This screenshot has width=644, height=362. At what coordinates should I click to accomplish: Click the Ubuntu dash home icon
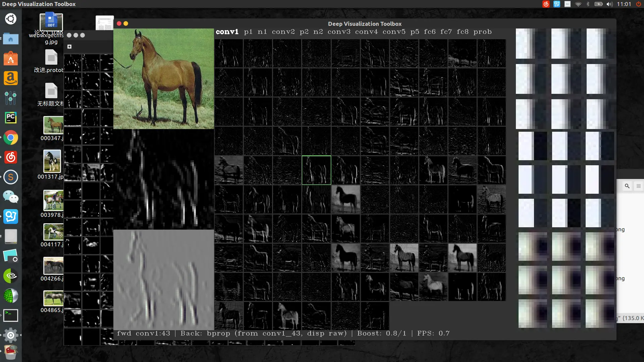pyautogui.click(x=11, y=19)
